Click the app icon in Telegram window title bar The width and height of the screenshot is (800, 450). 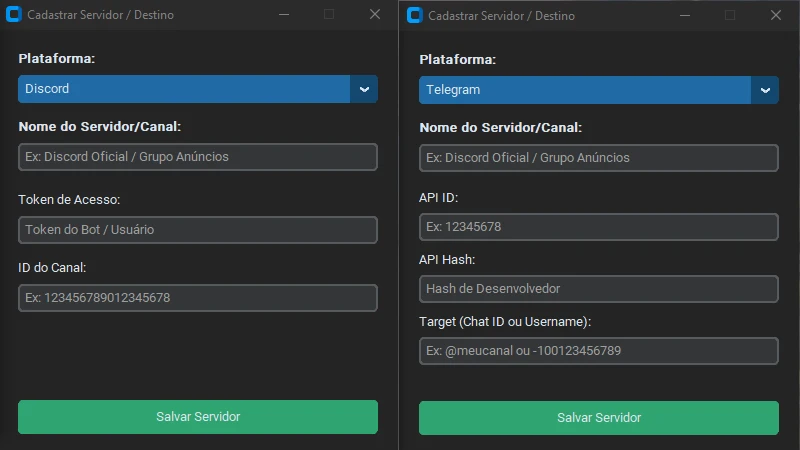coord(415,15)
